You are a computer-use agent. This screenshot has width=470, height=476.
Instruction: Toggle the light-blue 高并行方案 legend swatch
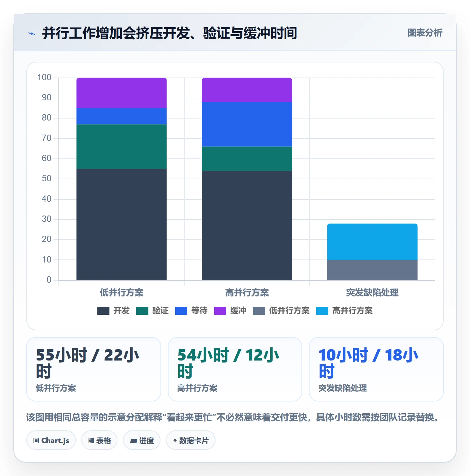tap(322, 311)
